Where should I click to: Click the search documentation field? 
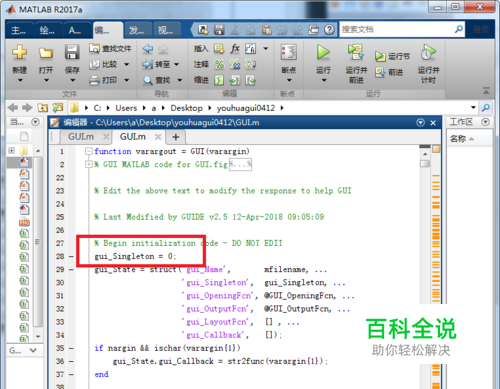coord(397,29)
